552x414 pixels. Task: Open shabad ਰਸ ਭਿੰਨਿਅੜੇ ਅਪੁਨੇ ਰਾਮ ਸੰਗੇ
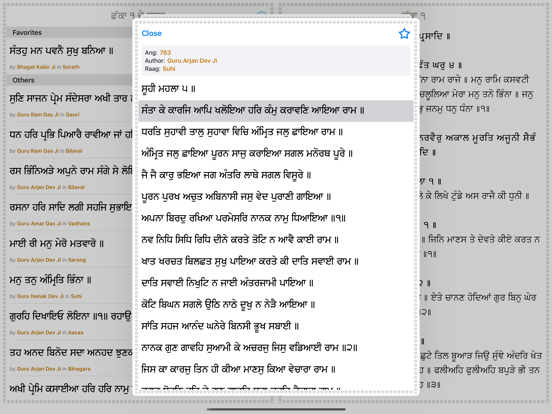coord(70,171)
